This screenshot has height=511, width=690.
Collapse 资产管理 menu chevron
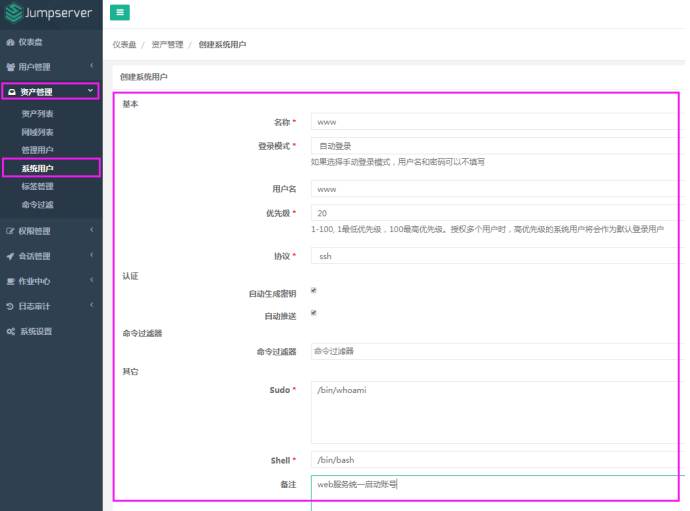(90, 91)
